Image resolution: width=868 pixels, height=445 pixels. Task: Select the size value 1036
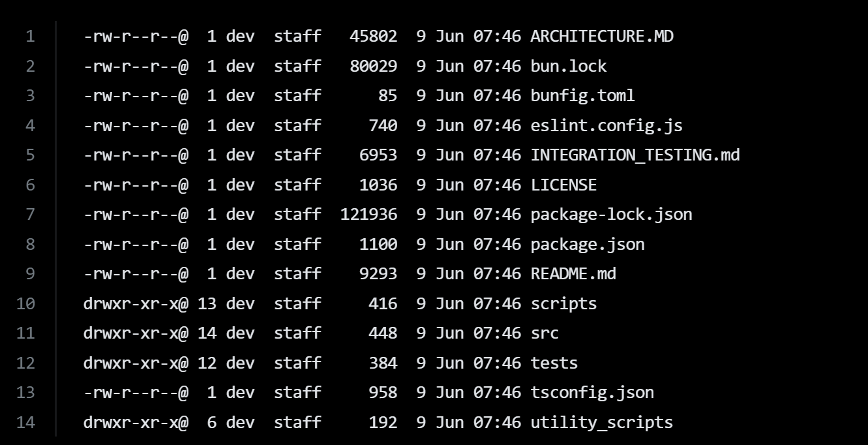(x=378, y=185)
